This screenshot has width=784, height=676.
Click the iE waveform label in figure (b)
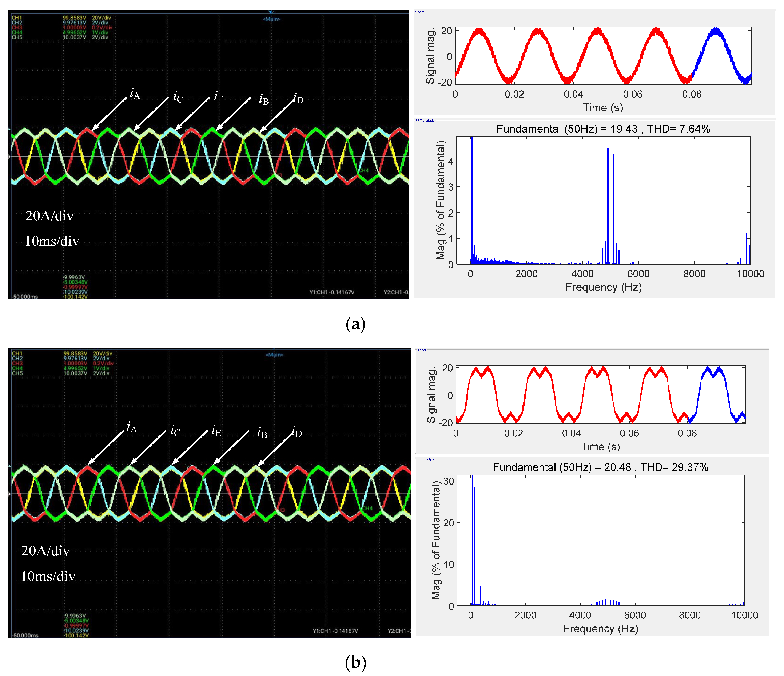216,431
